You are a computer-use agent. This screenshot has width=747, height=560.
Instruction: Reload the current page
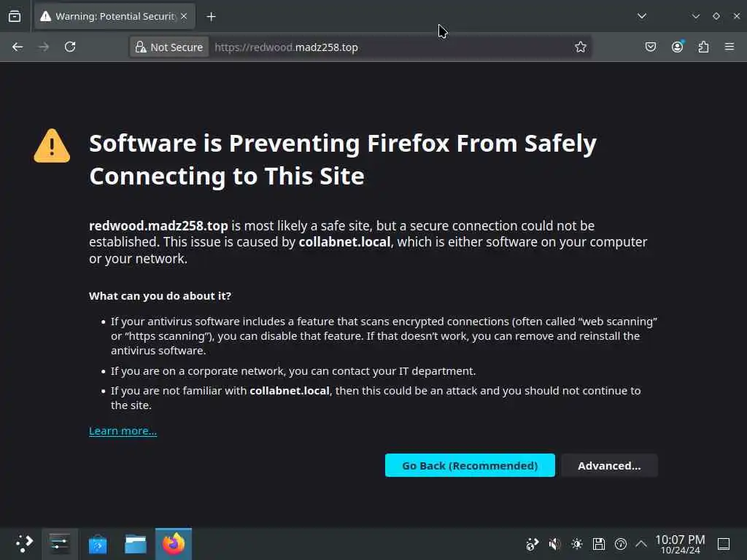pos(70,47)
